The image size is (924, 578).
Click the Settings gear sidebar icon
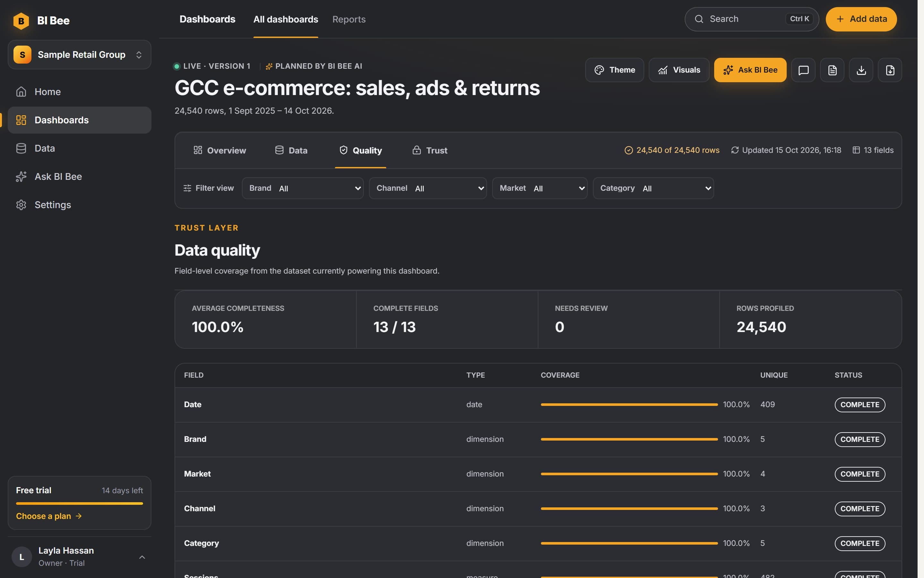[21, 205]
